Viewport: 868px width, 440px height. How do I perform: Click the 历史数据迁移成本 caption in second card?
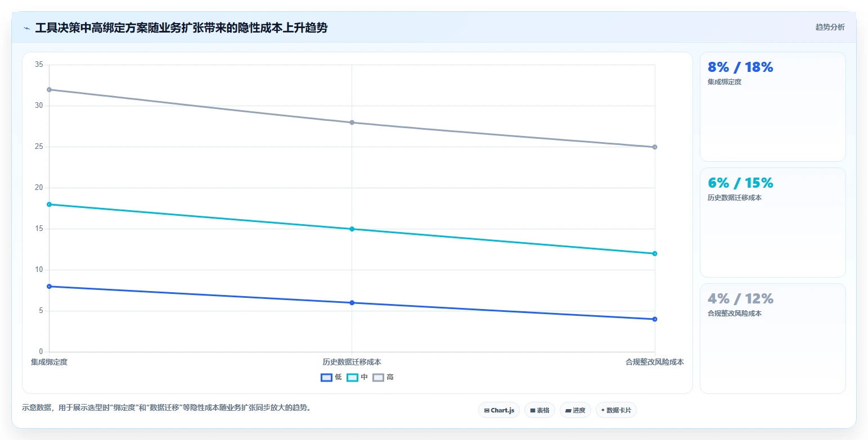point(735,198)
